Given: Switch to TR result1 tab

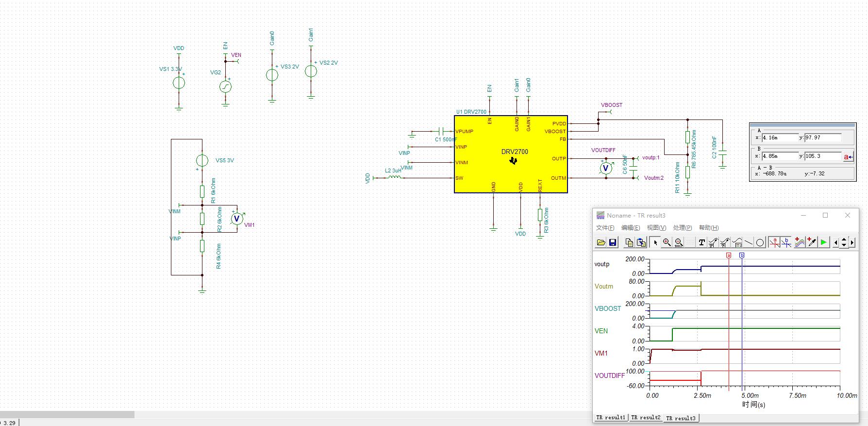Looking at the screenshot, I should (611, 418).
